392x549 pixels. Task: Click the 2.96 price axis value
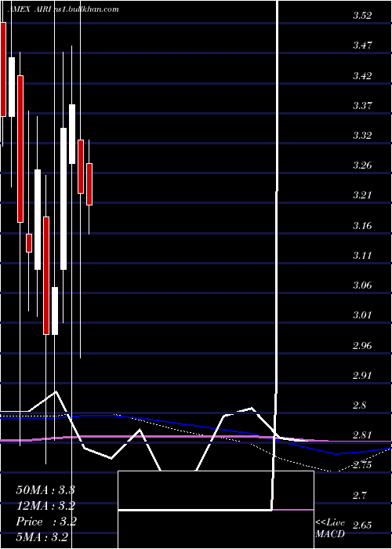[362, 346]
